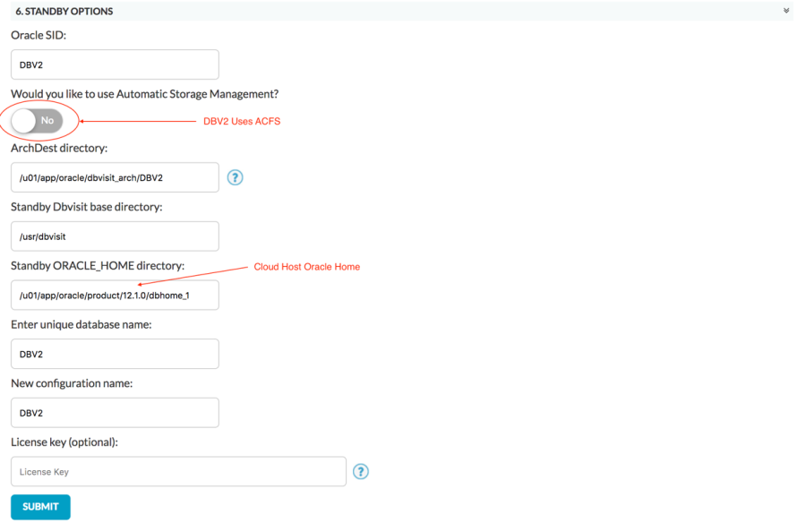Click the Standby ORACLE_HOME directory field
Viewport: 806px width, 532px height.
pyautogui.click(x=116, y=296)
